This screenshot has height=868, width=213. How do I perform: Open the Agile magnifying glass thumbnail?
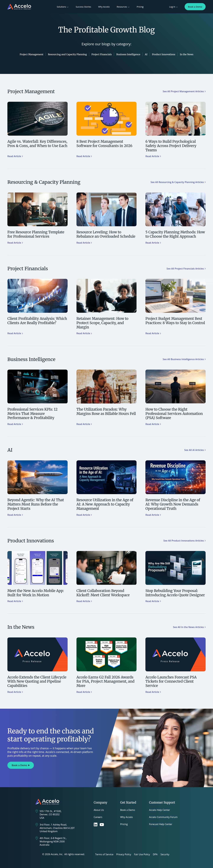pos(37,119)
